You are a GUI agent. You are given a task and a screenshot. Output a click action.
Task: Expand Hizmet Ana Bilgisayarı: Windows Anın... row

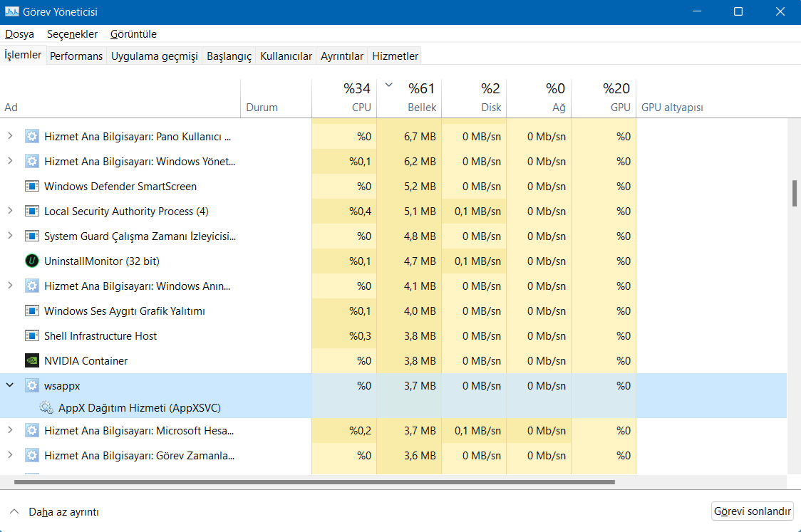click(x=10, y=286)
